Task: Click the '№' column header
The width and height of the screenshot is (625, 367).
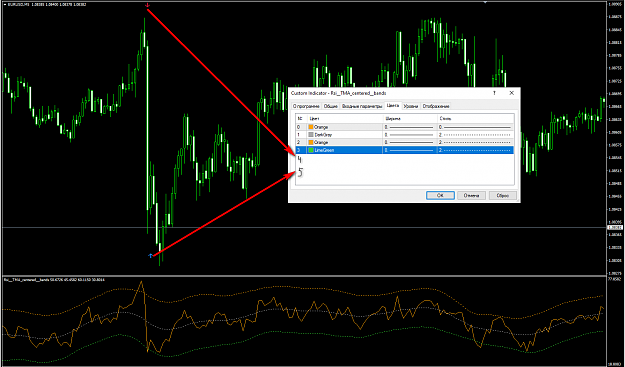Action: pos(301,119)
